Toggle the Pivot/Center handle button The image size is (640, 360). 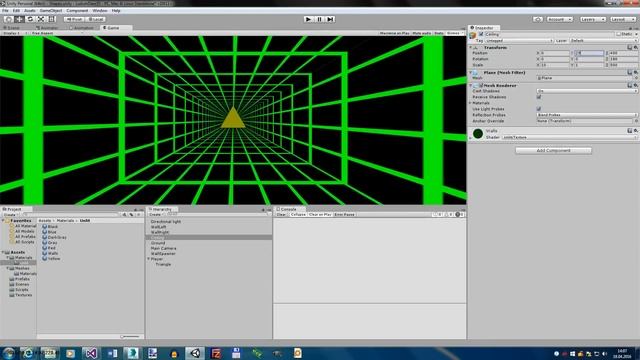74,19
